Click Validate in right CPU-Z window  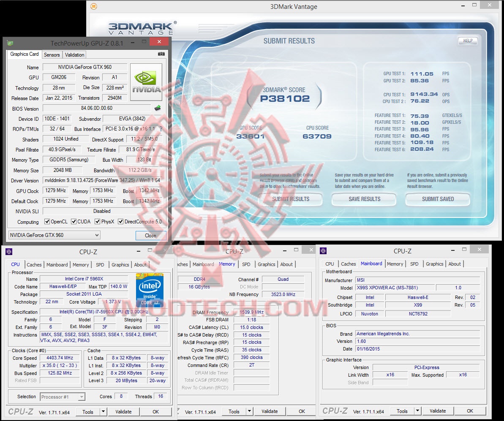438,411
